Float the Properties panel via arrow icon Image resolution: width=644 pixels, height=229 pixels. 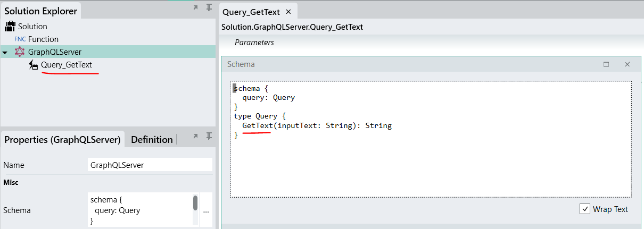point(195,136)
